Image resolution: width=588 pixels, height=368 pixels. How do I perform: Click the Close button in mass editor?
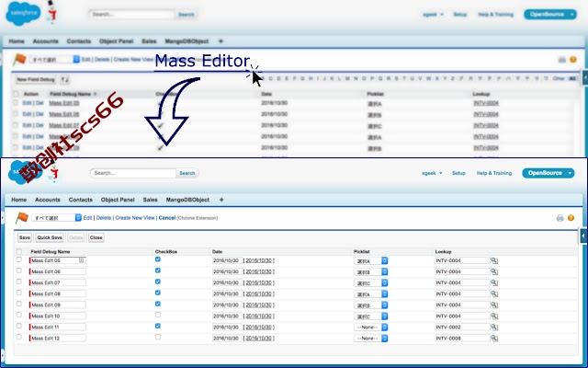[x=96, y=237]
